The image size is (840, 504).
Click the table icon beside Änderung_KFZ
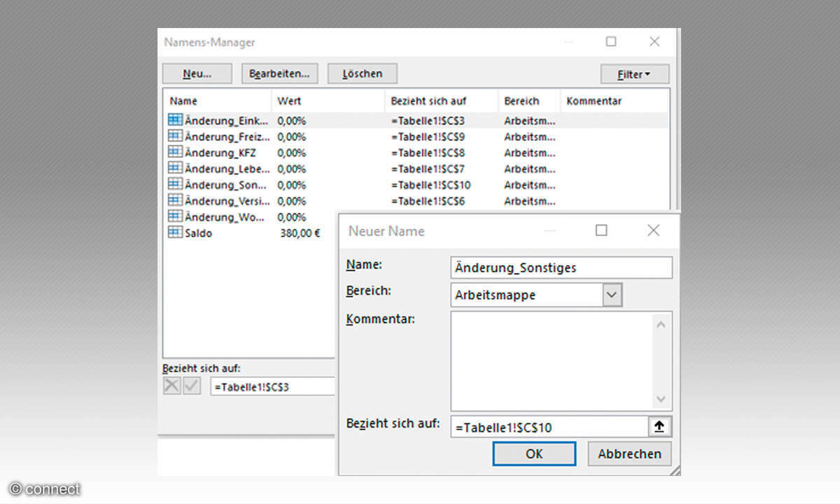175,152
